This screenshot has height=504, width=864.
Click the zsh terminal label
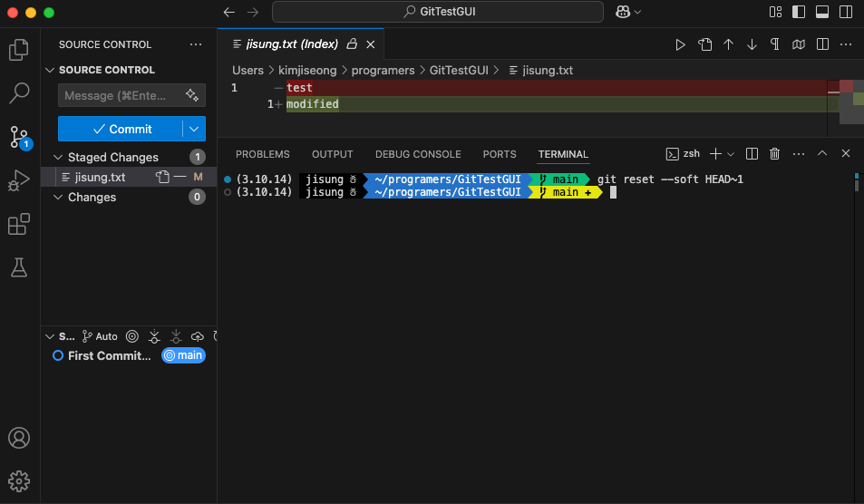[x=684, y=154]
